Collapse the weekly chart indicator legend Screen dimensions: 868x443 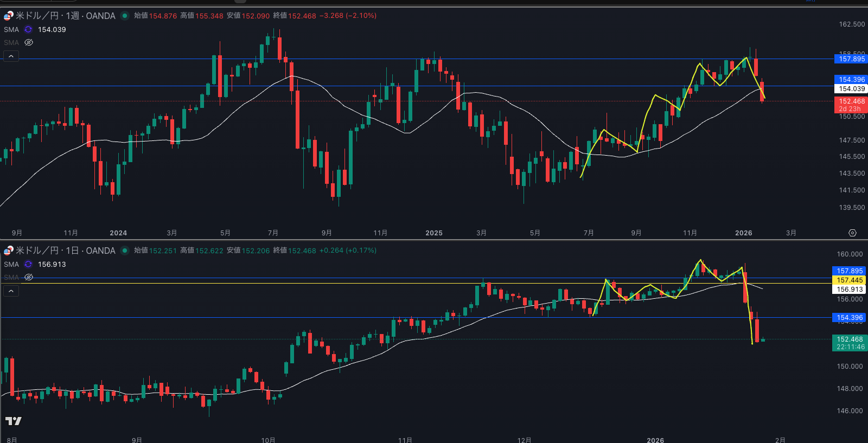(11, 56)
